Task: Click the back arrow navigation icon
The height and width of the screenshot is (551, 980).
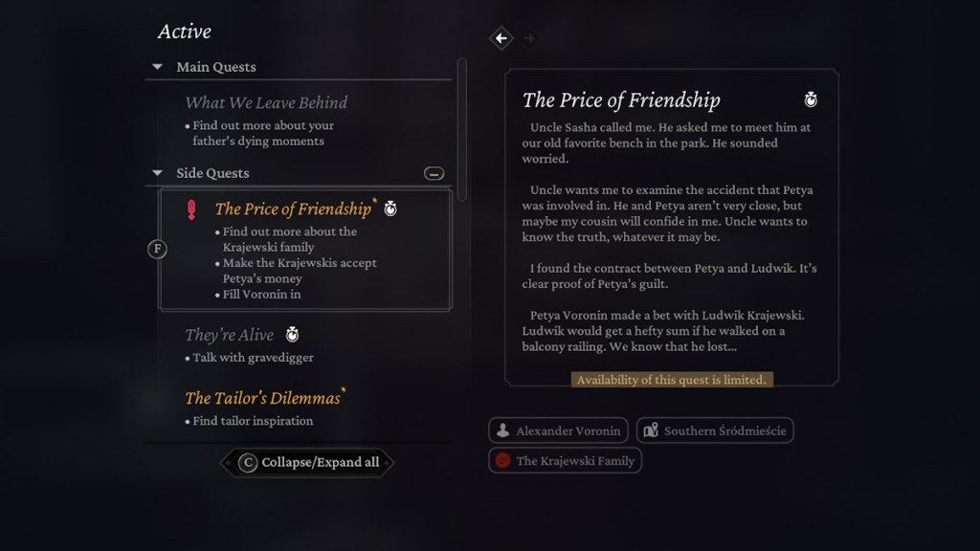Action: click(501, 38)
